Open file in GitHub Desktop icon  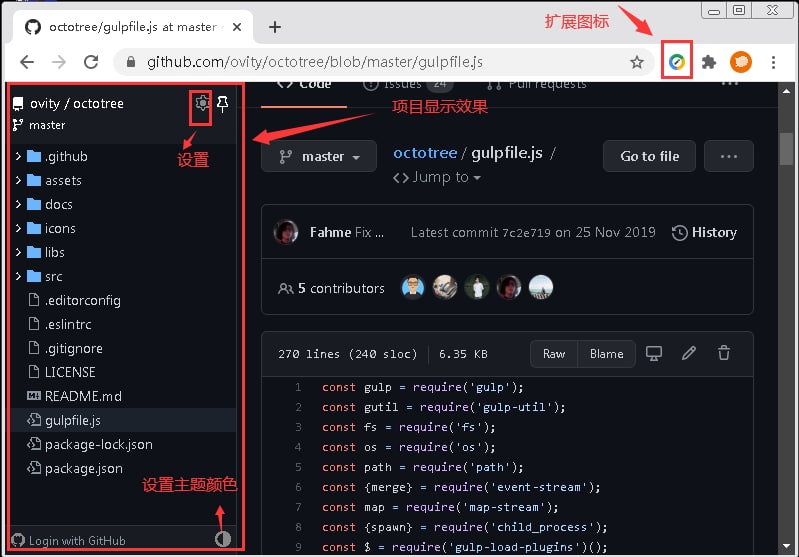654,353
